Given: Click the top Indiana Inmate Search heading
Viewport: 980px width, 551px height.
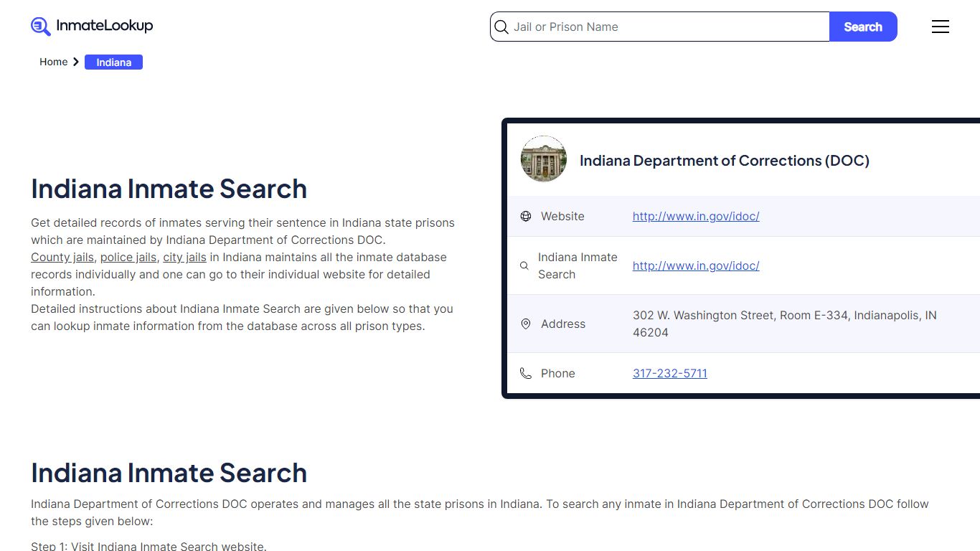Looking at the screenshot, I should tap(169, 189).
